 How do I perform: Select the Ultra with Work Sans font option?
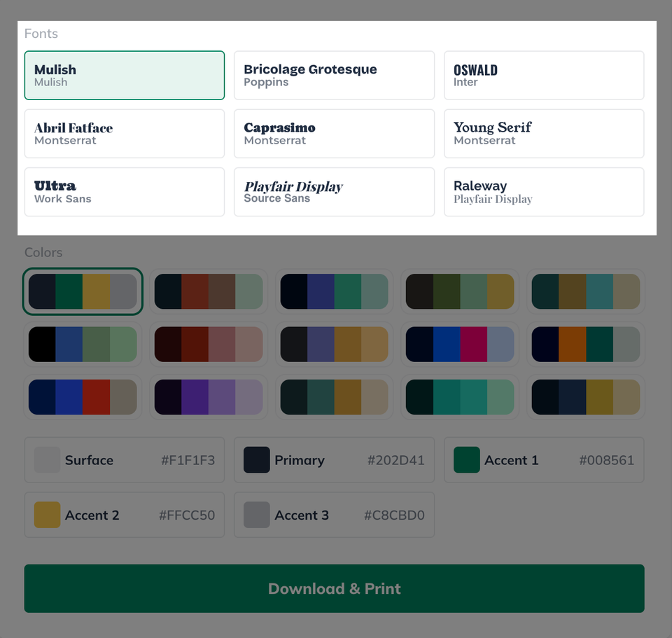coord(125,192)
